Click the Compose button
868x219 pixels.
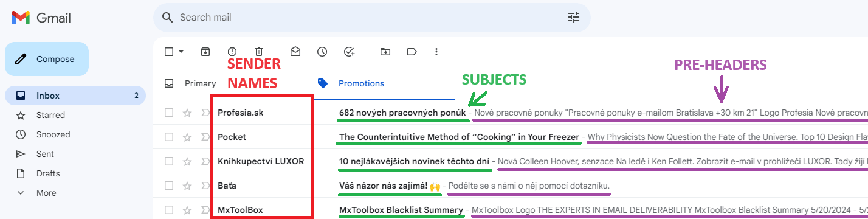tap(47, 59)
